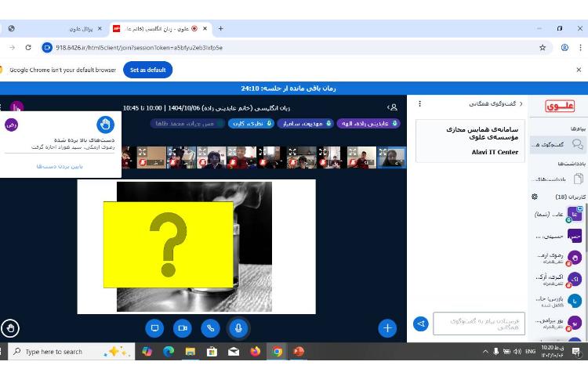The image size is (588, 376).
Task: Toggle the users list panel icon
Action: tap(393, 107)
